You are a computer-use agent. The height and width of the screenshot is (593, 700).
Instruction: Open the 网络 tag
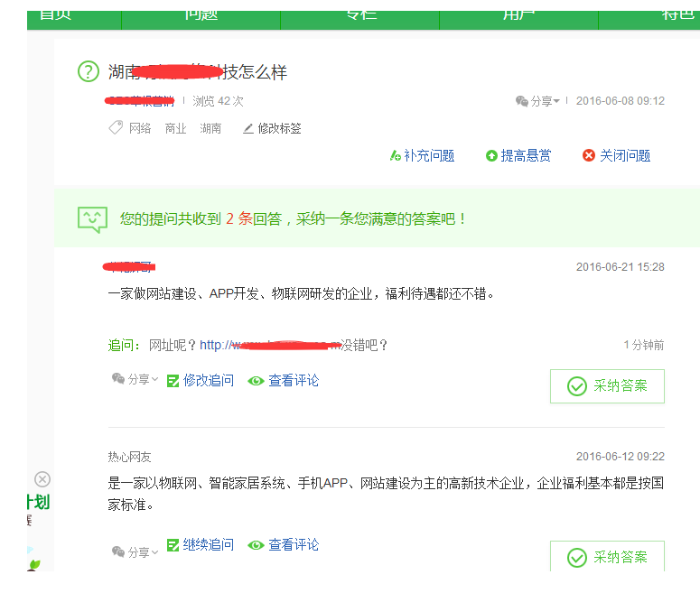140,128
